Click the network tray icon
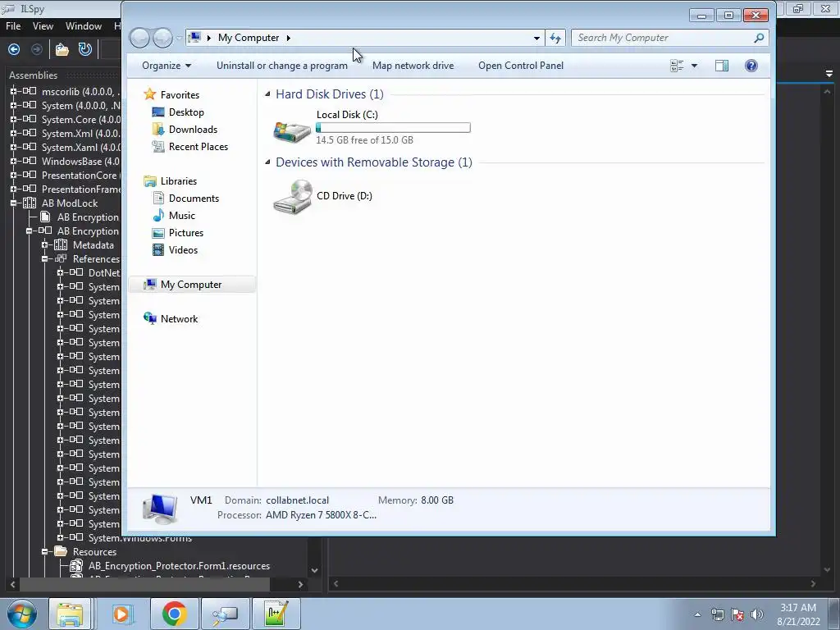Viewport: 840px width, 630px height. click(x=717, y=614)
